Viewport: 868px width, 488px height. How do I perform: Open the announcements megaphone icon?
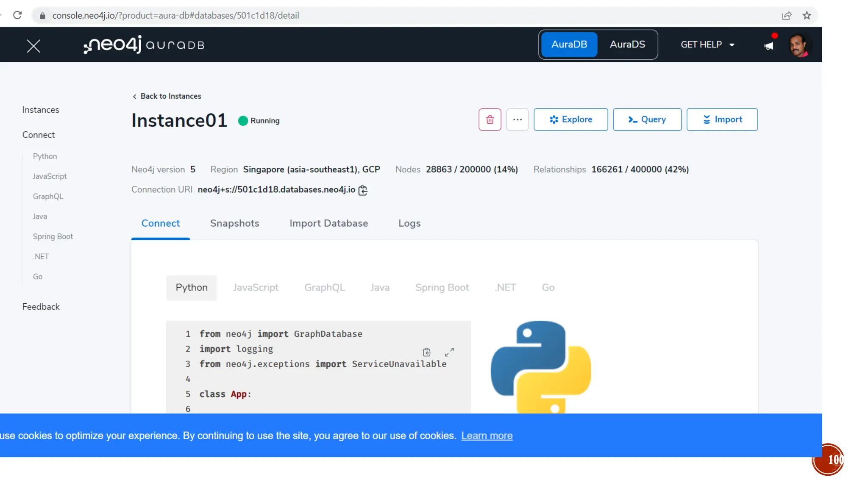(768, 46)
